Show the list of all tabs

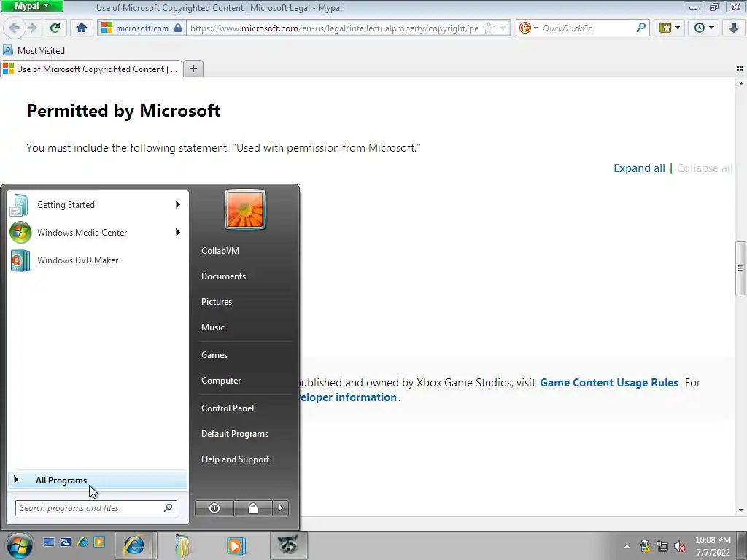(740, 69)
